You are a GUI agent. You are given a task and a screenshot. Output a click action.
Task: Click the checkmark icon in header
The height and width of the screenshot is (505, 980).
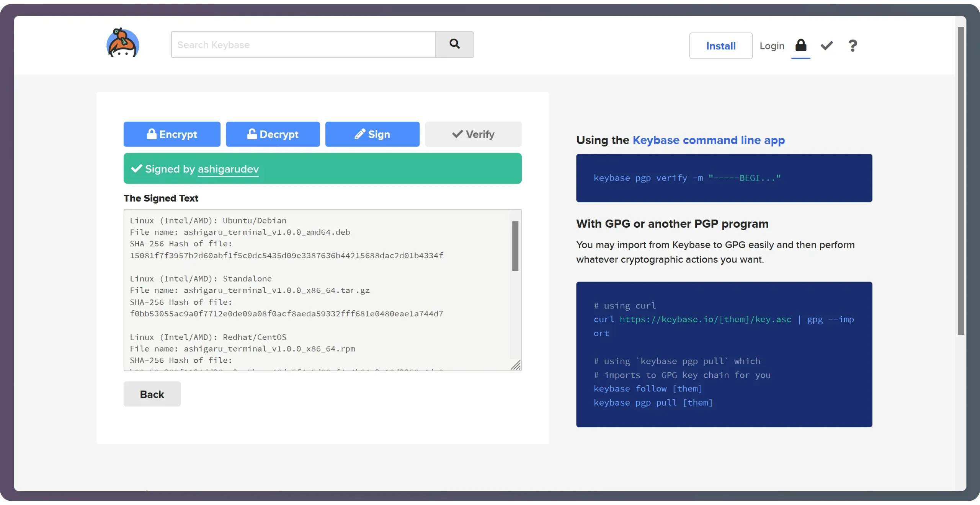(826, 46)
